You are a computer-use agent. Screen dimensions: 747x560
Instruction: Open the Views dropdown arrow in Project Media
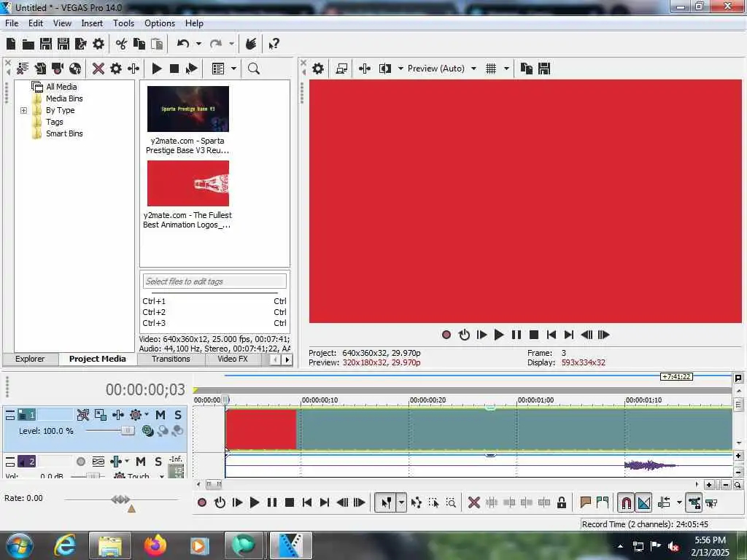pyautogui.click(x=233, y=69)
